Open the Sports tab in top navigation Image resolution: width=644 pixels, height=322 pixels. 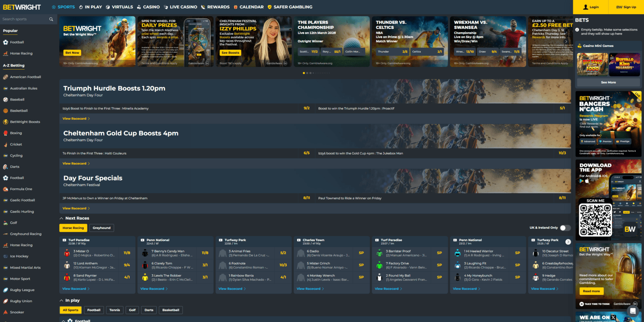pyautogui.click(x=63, y=7)
